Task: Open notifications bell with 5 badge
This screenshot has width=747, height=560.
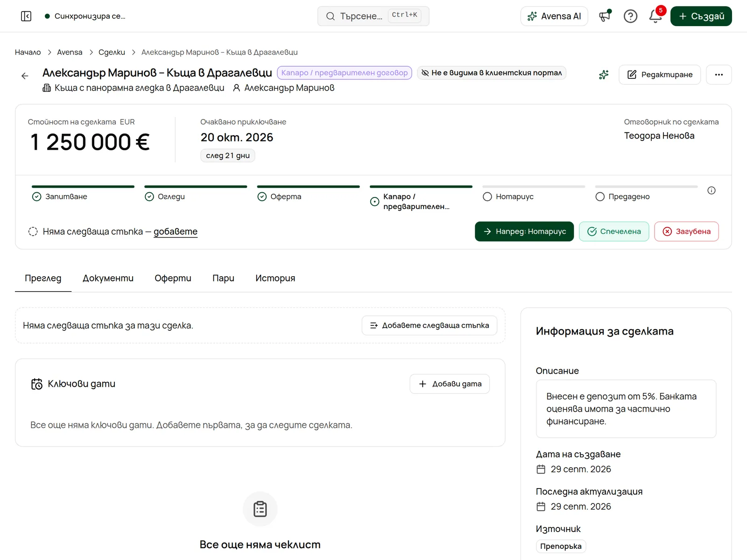Action: coord(656,16)
